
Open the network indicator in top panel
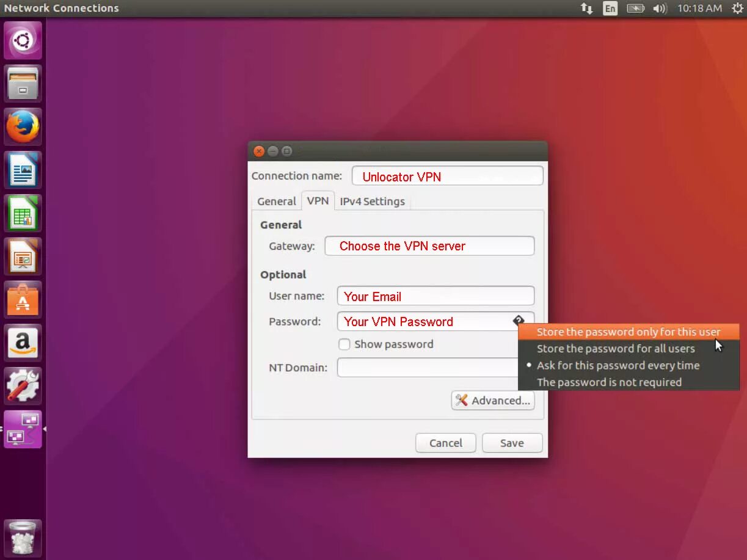[586, 9]
